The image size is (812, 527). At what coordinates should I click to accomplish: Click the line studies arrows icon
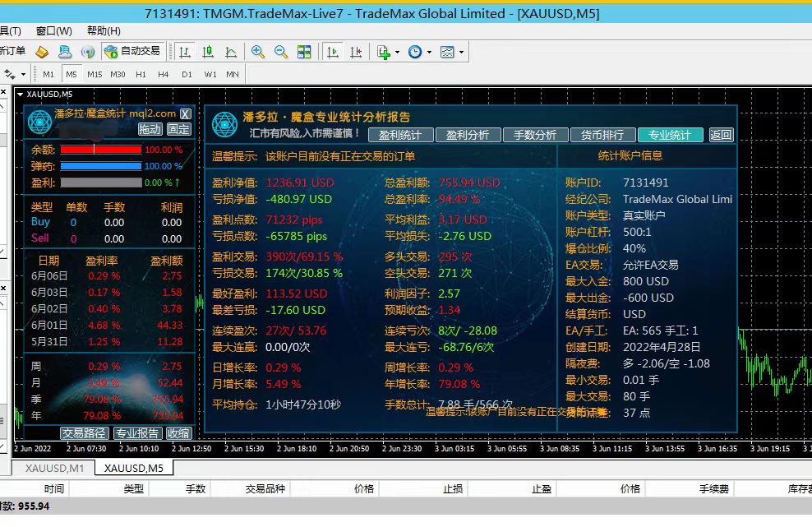[x=9, y=74]
